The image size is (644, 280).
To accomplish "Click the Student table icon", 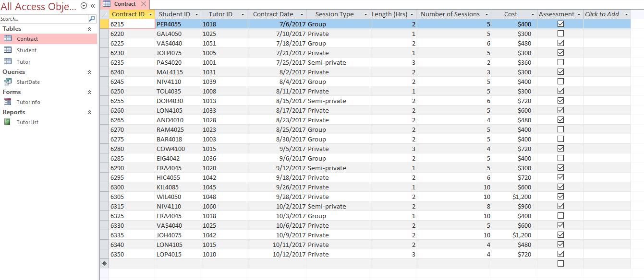I will click(8, 50).
